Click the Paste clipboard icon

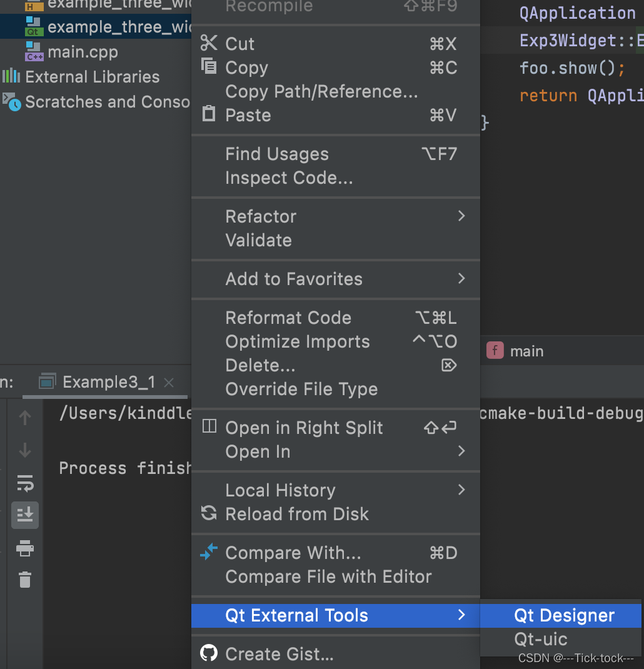209,115
